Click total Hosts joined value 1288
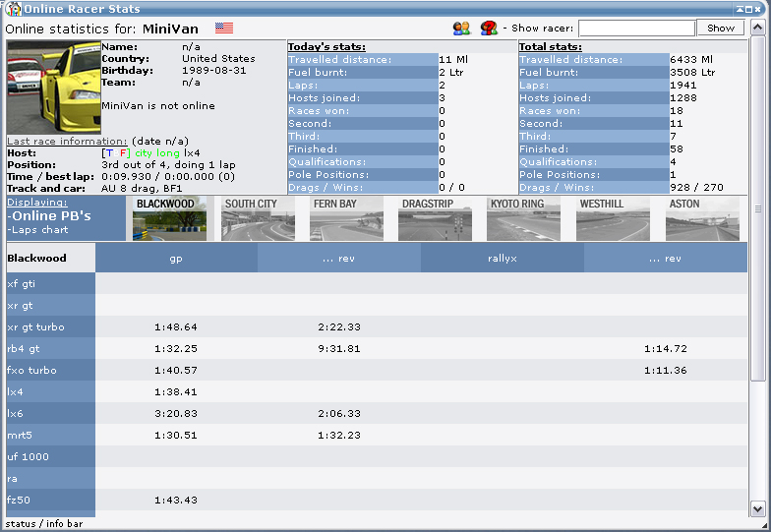The height and width of the screenshot is (532, 771). (682, 98)
